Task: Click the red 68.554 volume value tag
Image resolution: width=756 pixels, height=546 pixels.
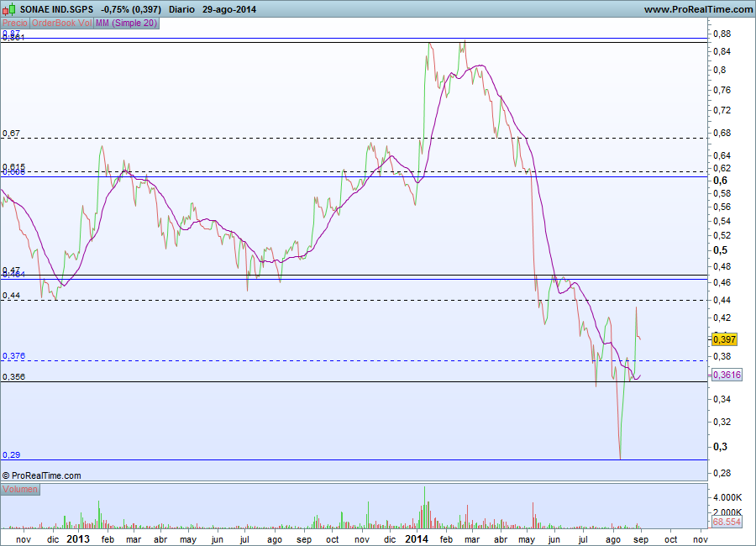Action: tap(727, 522)
